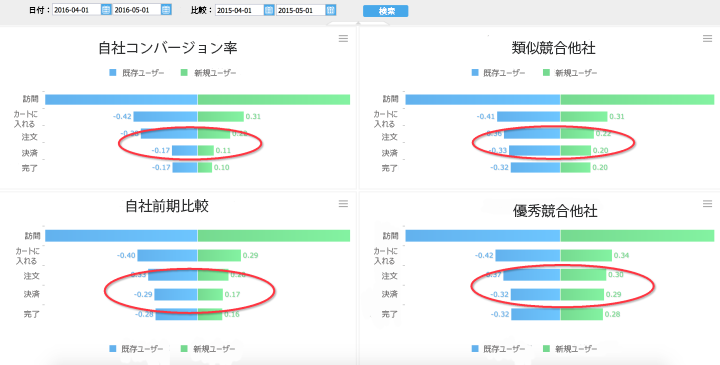This screenshot has height=365, width=720.
Task: Toggle top 既存ユーザー legend in 類似競合他社 chart
Action: (498, 73)
